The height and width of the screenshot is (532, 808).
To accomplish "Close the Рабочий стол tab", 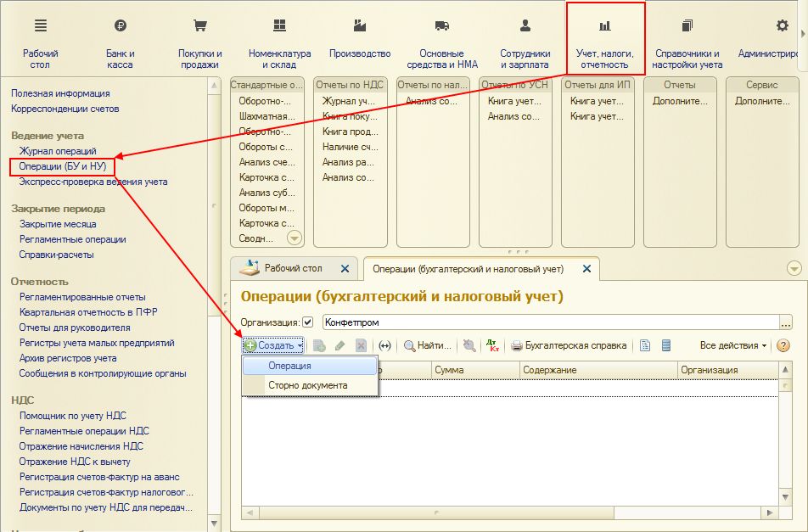I will [x=345, y=268].
